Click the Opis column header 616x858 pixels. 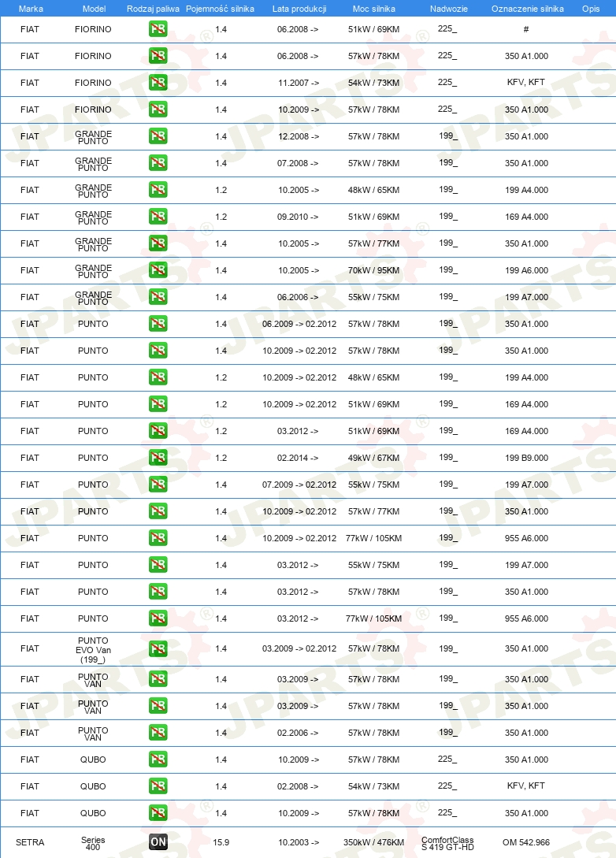coord(591,9)
